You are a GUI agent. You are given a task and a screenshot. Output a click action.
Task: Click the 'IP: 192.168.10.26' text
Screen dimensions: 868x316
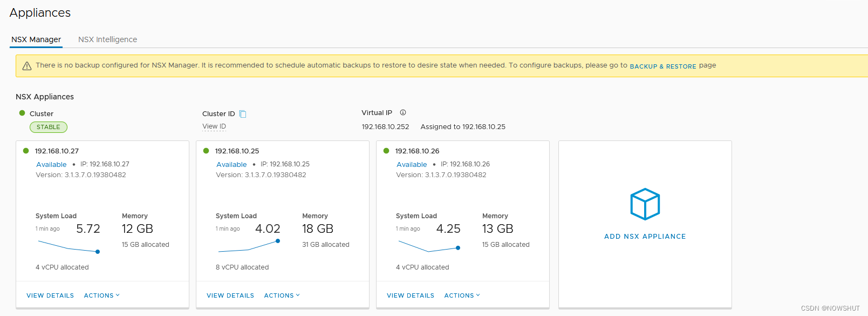465,164
